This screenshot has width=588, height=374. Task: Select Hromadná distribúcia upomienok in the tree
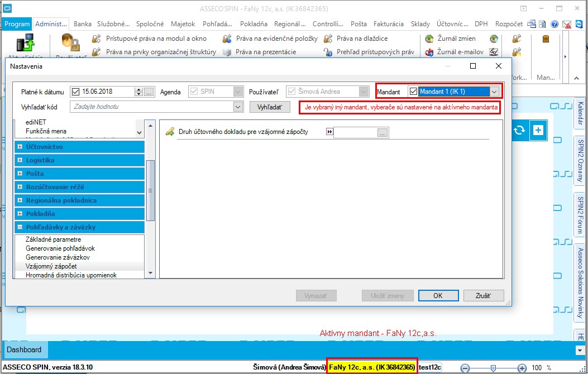tap(71, 275)
